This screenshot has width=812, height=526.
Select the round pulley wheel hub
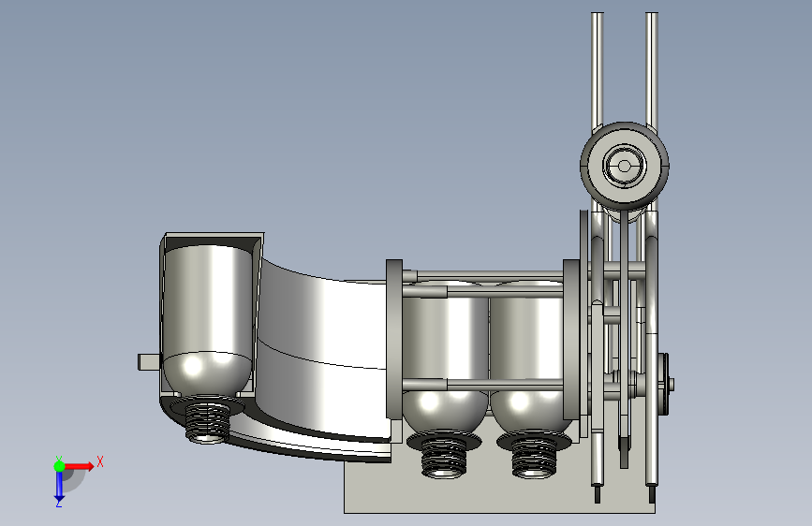coord(625,166)
